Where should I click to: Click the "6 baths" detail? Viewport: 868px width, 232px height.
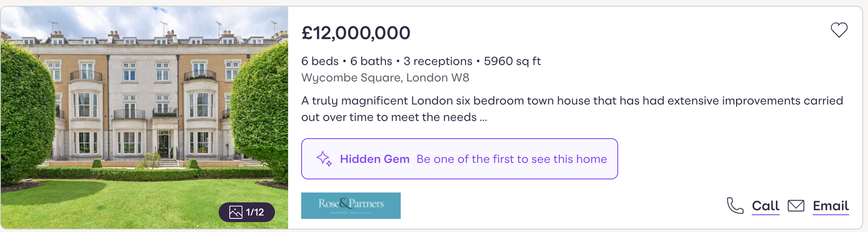pos(371,61)
